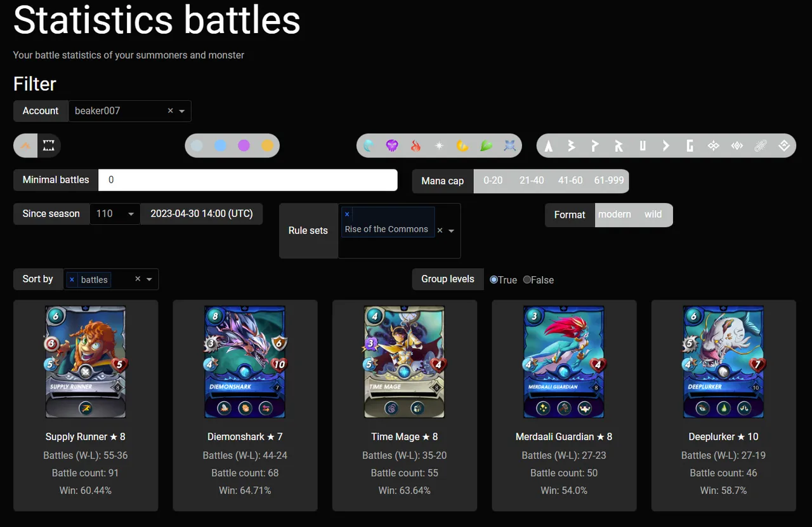Click the 'Deeplurker ★ 10' title
Viewport: 812px width, 527px height.
(724, 437)
